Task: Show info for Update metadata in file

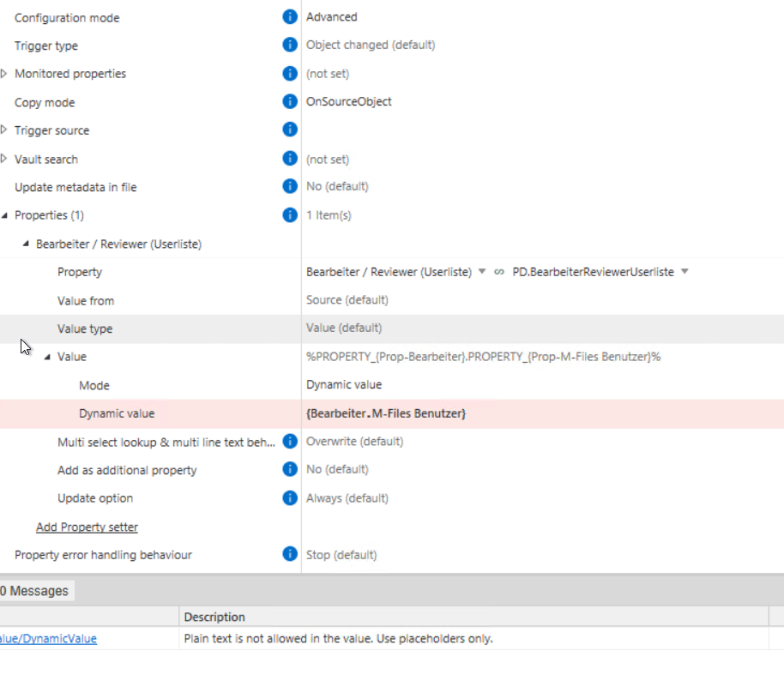Action: [290, 186]
